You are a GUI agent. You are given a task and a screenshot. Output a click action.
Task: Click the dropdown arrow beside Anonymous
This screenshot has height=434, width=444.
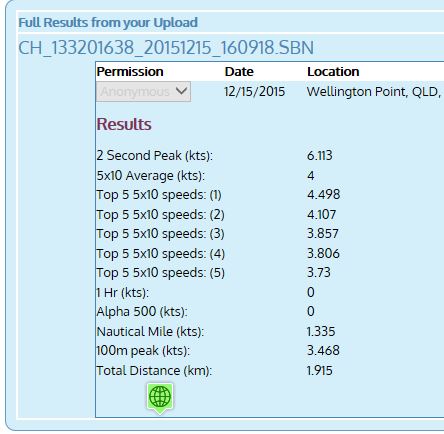coord(181,91)
